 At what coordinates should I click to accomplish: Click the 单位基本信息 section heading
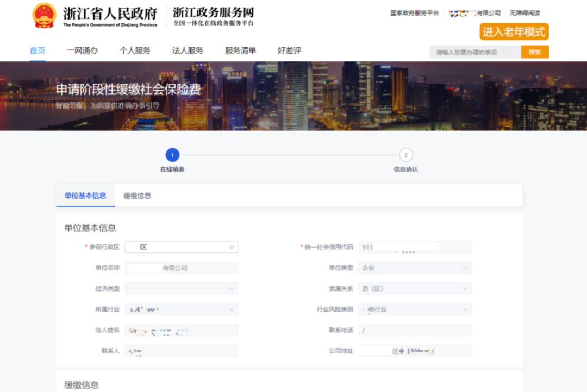pos(90,228)
